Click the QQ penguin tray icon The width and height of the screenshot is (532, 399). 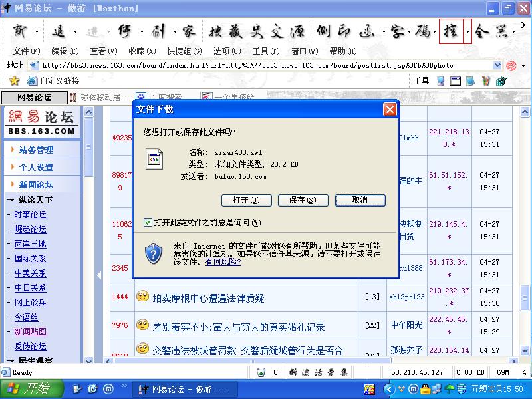424,389
